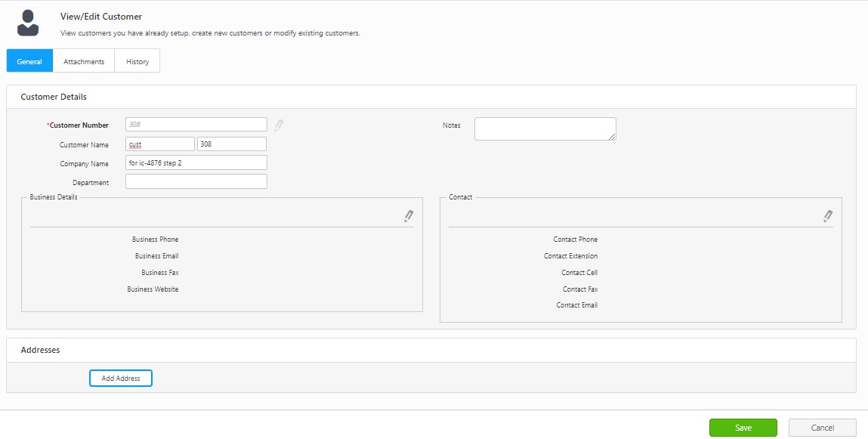This screenshot has height=439, width=868.
Task: Focus the Notes text area
Action: (x=545, y=128)
